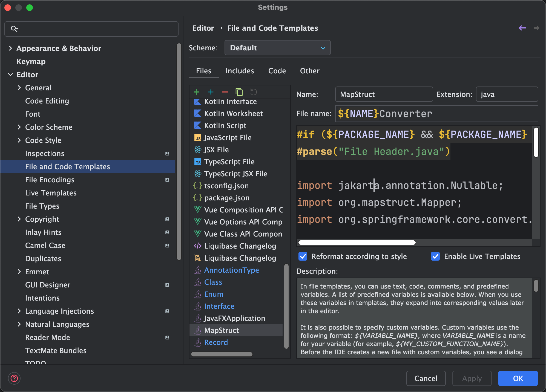Click the purple back navigation arrow

pyautogui.click(x=522, y=28)
